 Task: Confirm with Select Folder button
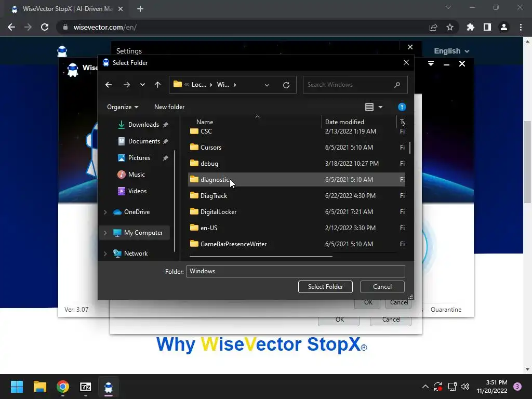(x=325, y=287)
